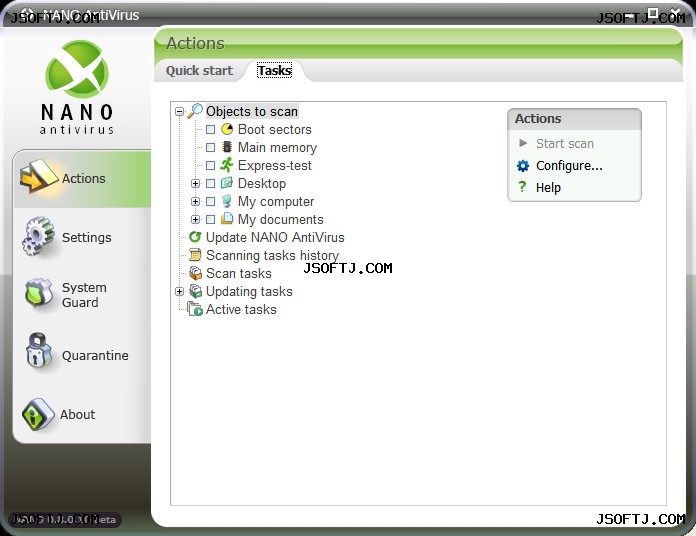Click the Start scan action
Image resolution: width=696 pixels, height=536 pixels.
pyautogui.click(x=565, y=143)
